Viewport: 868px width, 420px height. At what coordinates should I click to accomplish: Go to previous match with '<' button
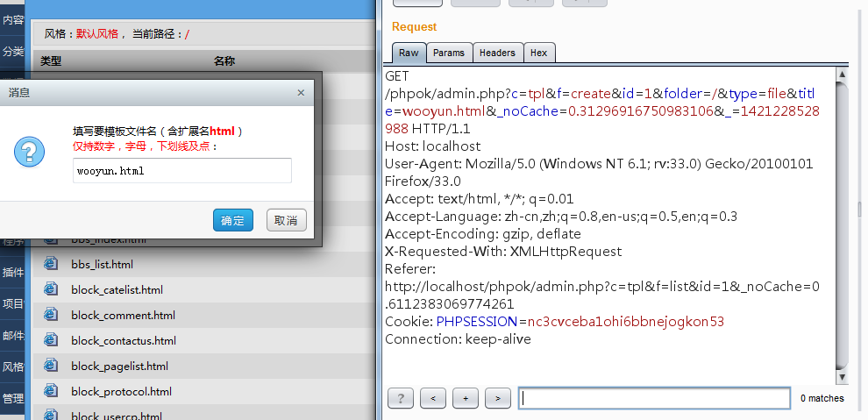click(x=432, y=398)
